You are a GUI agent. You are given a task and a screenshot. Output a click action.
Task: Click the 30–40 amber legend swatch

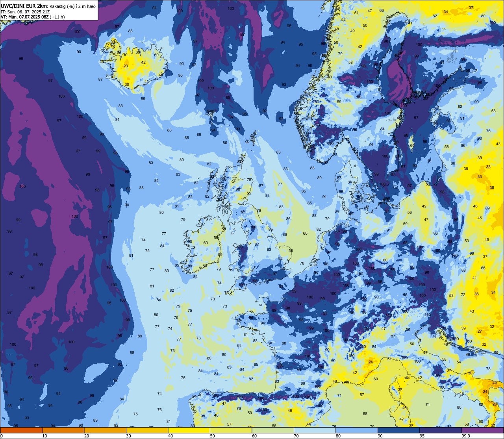click(x=147, y=430)
